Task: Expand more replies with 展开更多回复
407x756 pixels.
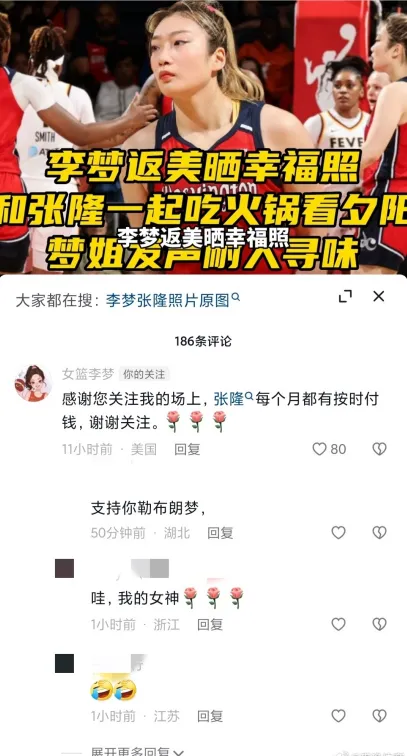Action: coord(137,751)
